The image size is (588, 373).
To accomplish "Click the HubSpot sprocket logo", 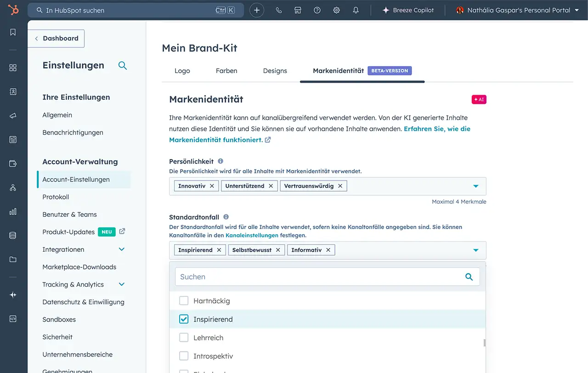I will (13, 10).
